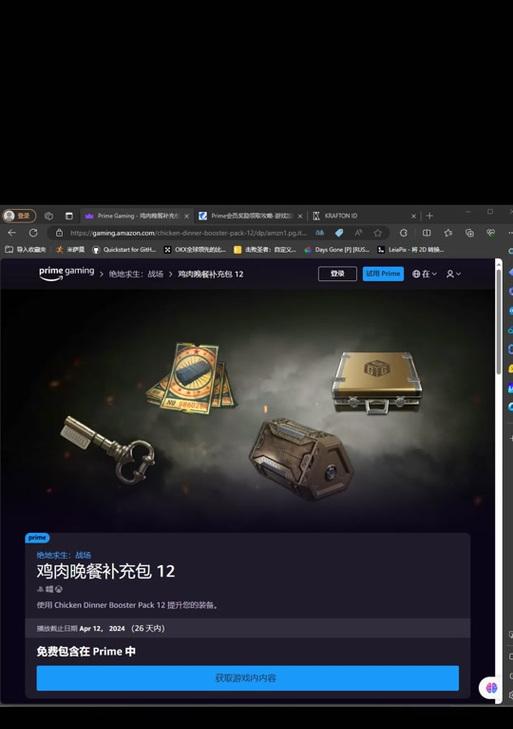Open the 绝地求生: 战场 breadcrumb

pos(136,274)
